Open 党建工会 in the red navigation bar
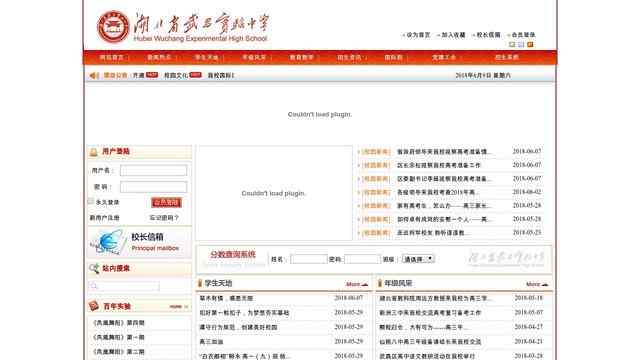640x360 pixels. coord(444,58)
